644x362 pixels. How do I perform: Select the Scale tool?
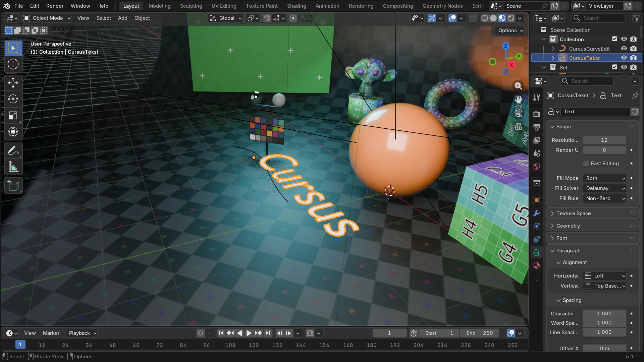13,115
